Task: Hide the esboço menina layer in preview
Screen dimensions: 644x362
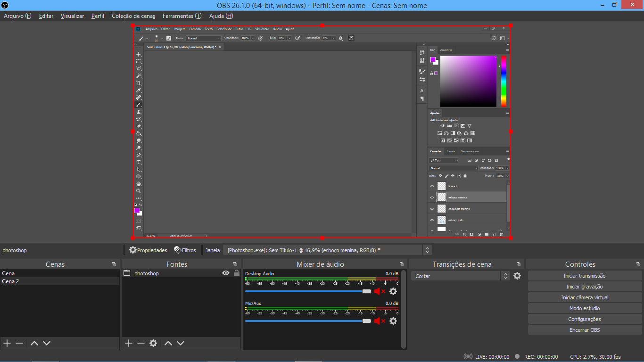Action: click(432, 197)
